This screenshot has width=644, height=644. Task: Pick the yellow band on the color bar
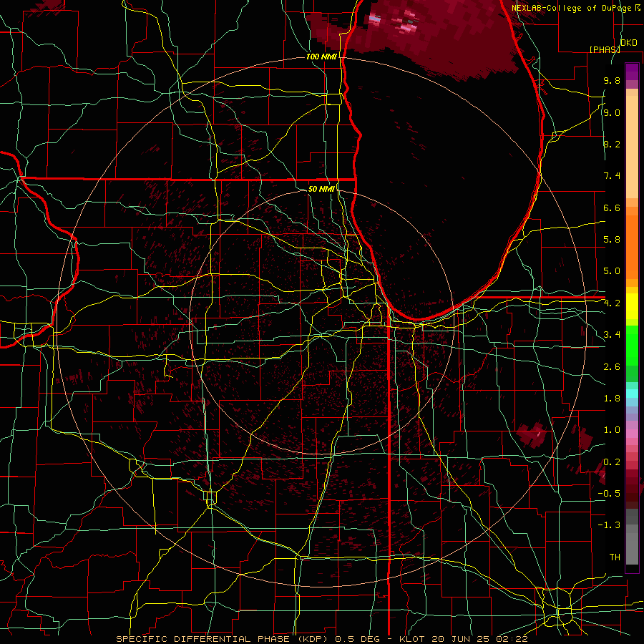[x=632, y=306]
